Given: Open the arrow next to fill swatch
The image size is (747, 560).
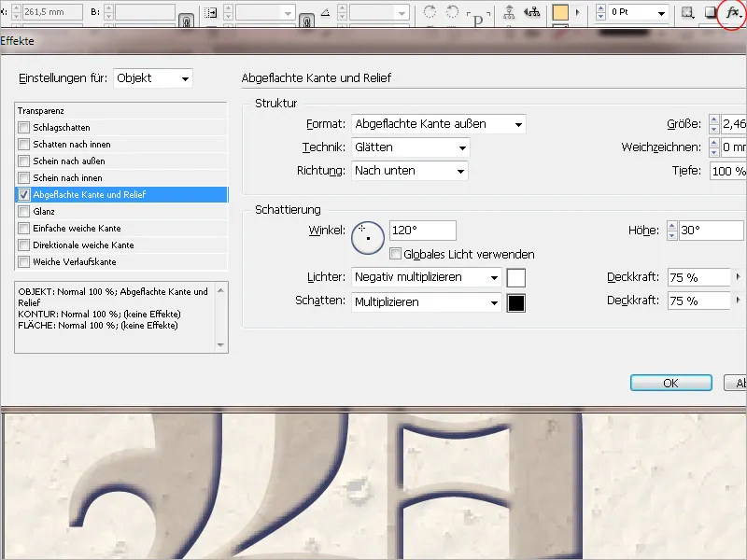Looking at the screenshot, I should coord(578,13).
